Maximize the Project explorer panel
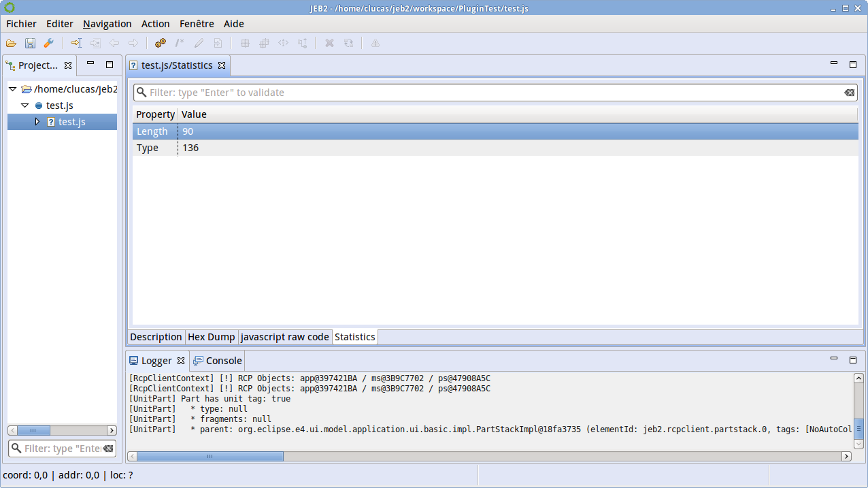868x488 pixels. click(x=110, y=65)
